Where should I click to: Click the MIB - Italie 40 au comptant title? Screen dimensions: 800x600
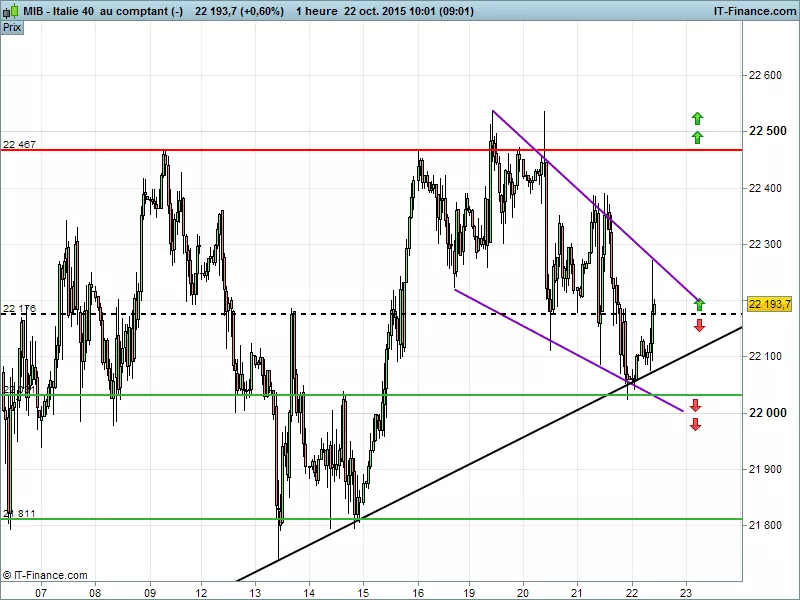click(x=103, y=11)
